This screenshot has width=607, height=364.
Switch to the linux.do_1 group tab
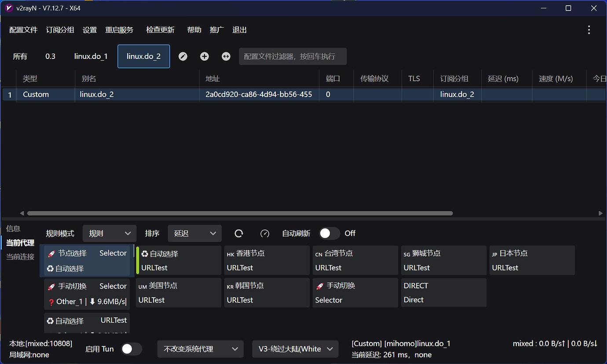pos(91,56)
